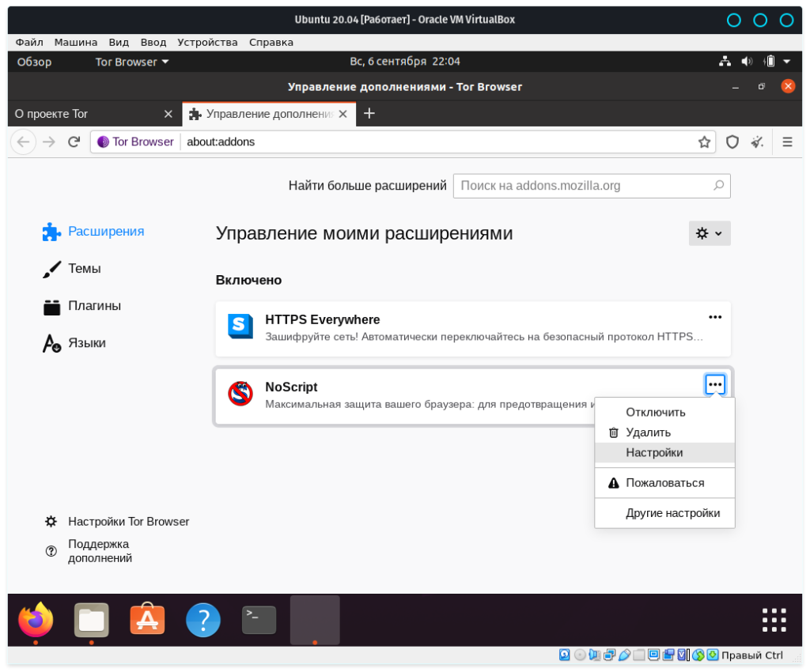Screen dimensions: 810x672
Task: Click the bookmark star icon in address bar
Action: 704,142
